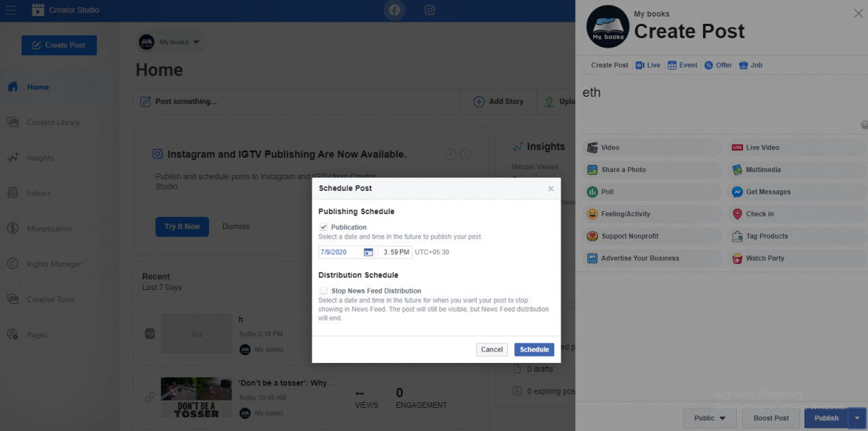868x431 pixels.
Task: Select the Create Post tab
Action: tap(610, 65)
